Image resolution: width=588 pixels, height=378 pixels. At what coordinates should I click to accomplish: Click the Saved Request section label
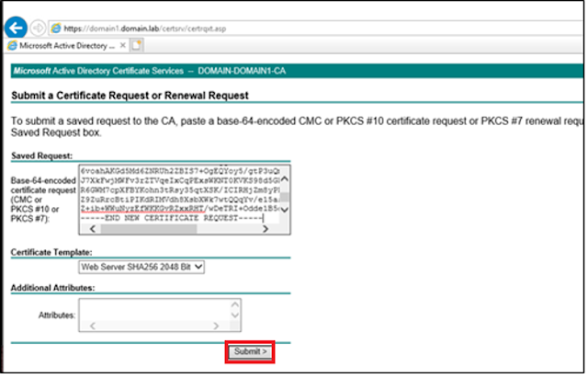41,155
